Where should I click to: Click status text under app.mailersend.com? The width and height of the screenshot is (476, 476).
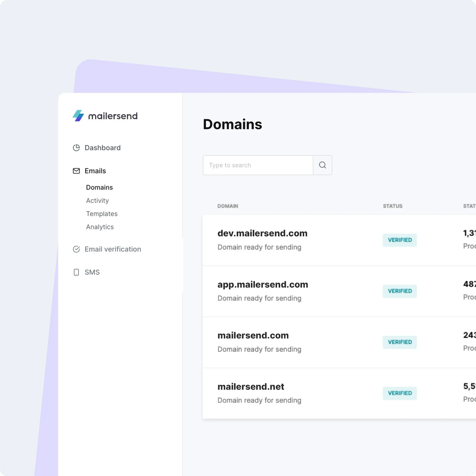click(259, 298)
